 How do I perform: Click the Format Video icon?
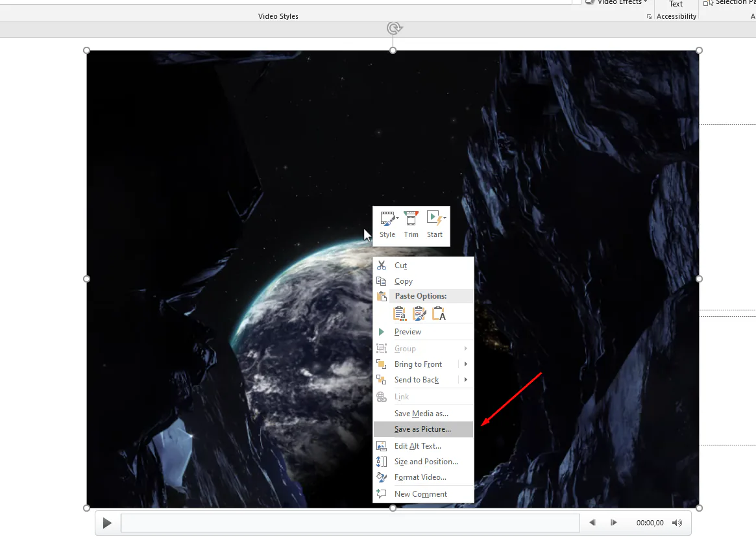click(x=382, y=477)
